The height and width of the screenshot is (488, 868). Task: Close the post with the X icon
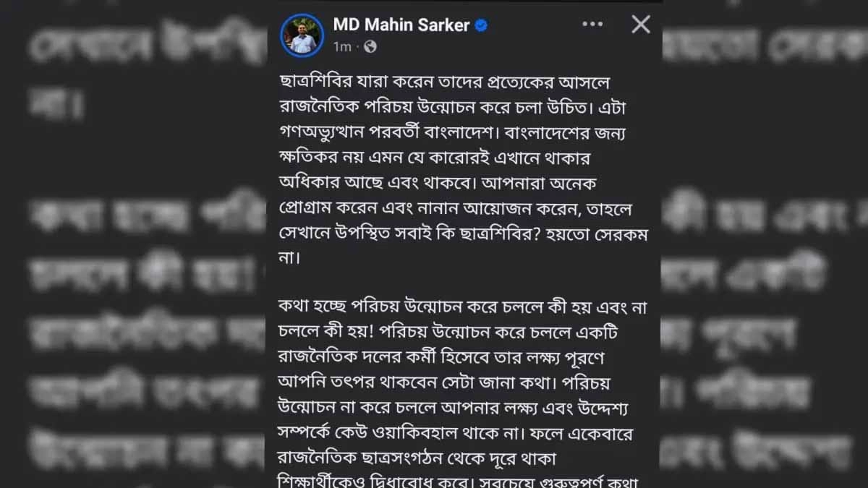641,25
